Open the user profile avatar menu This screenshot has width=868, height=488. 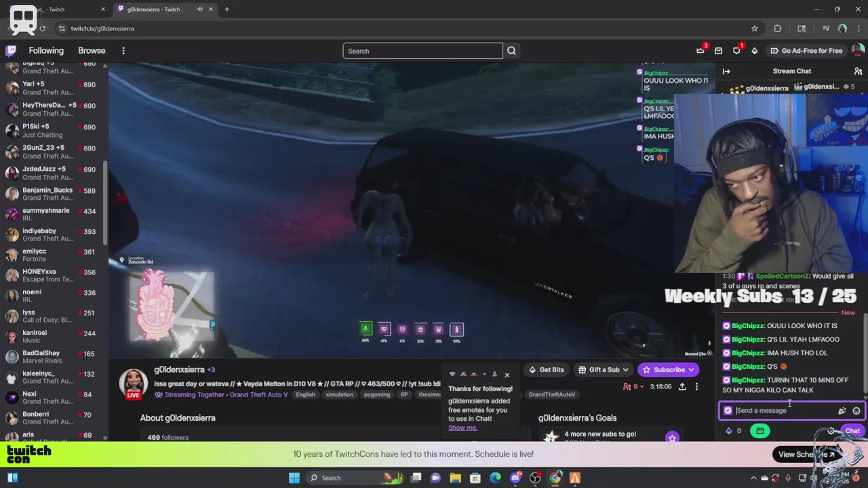coord(858,51)
